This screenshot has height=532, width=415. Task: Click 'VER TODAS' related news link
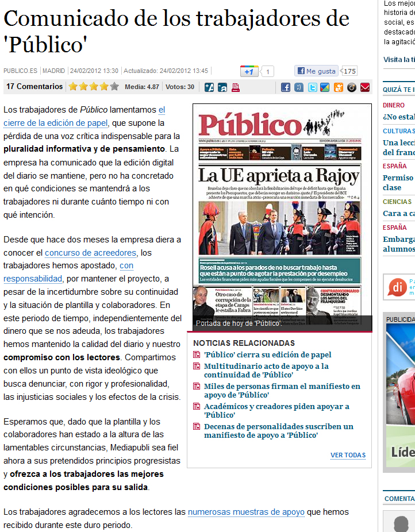point(348,455)
